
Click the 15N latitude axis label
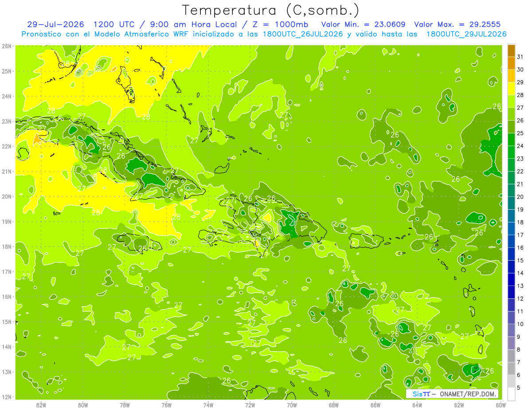tap(7, 321)
